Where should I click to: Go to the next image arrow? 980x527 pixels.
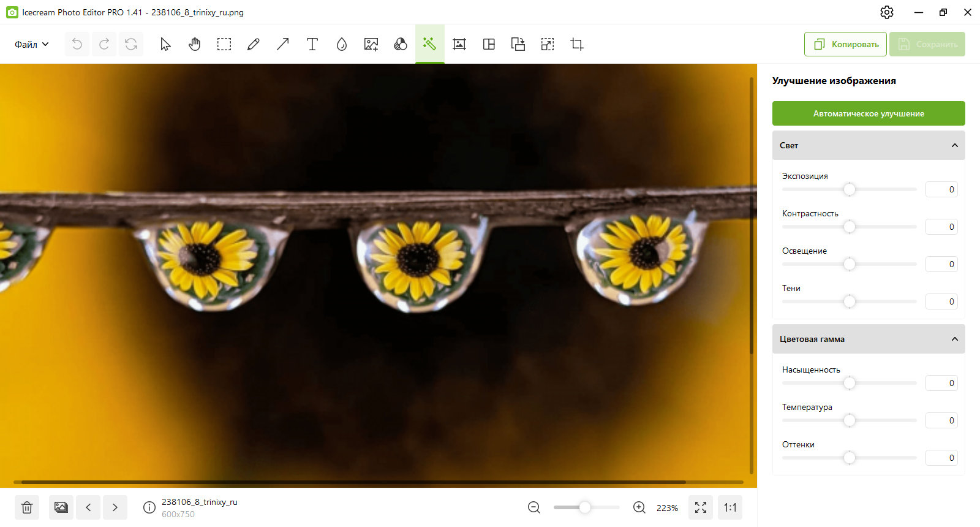click(115, 507)
